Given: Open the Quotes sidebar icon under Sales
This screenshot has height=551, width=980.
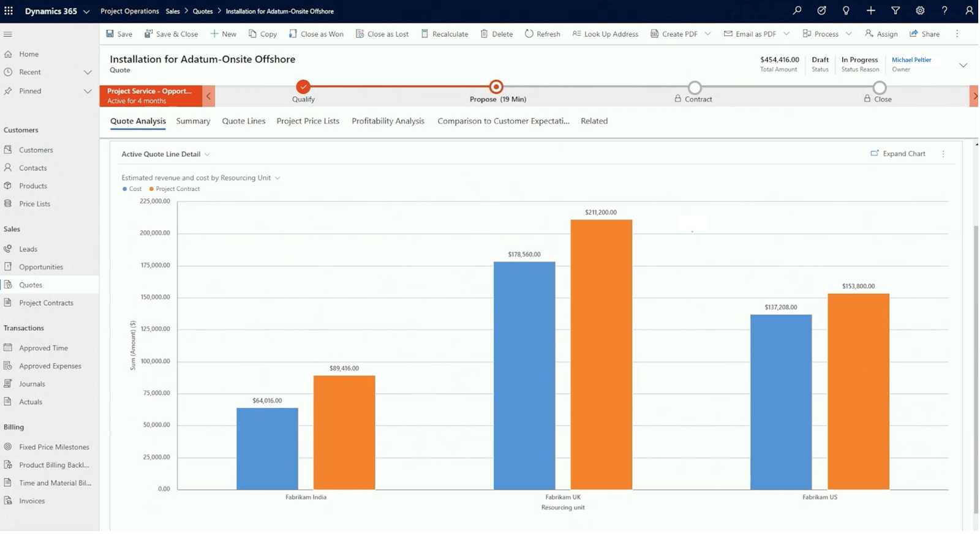Looking at the screenshot, I should [x=9, y=284].
